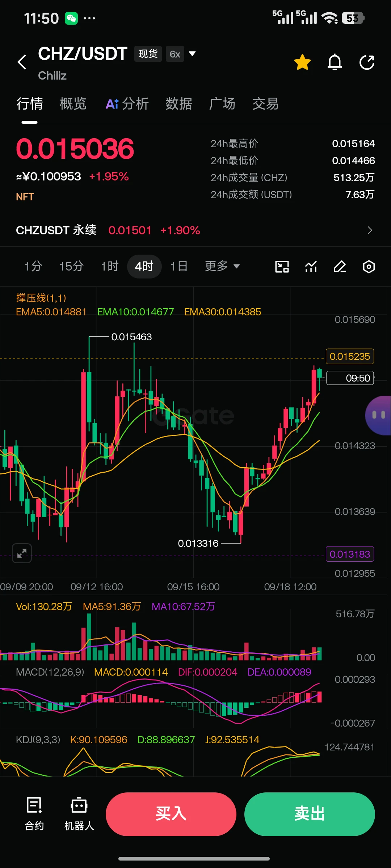The image size is (391, 868).
Task: Tap the current price 0.015036
Action: click(75, 149)
